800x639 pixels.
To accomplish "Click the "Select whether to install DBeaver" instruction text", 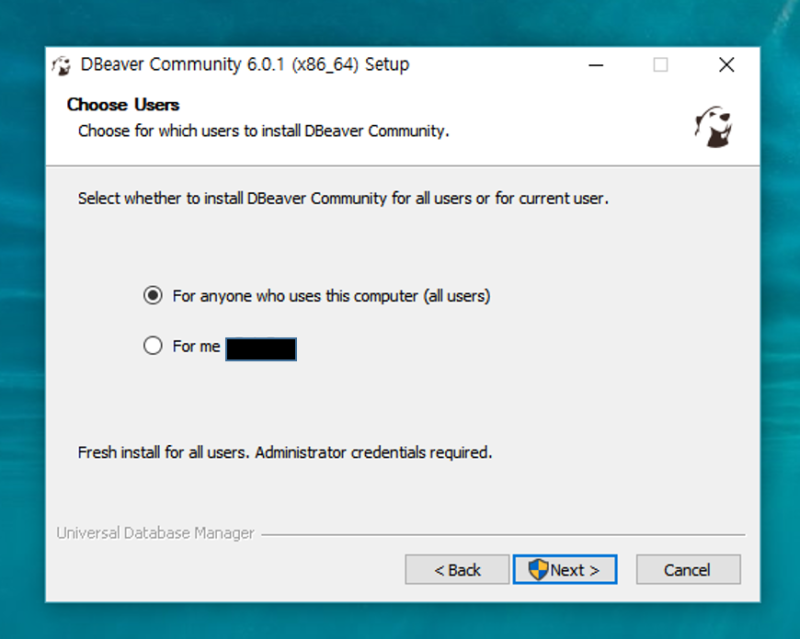I will (343, 198).
